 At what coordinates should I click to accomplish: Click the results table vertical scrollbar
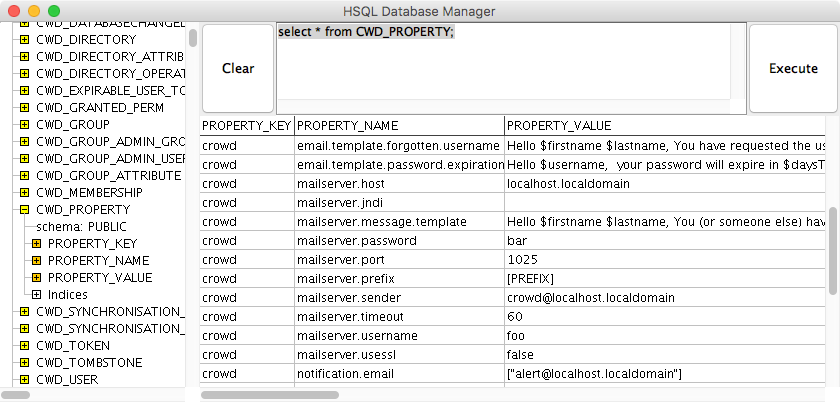(832, 251)
